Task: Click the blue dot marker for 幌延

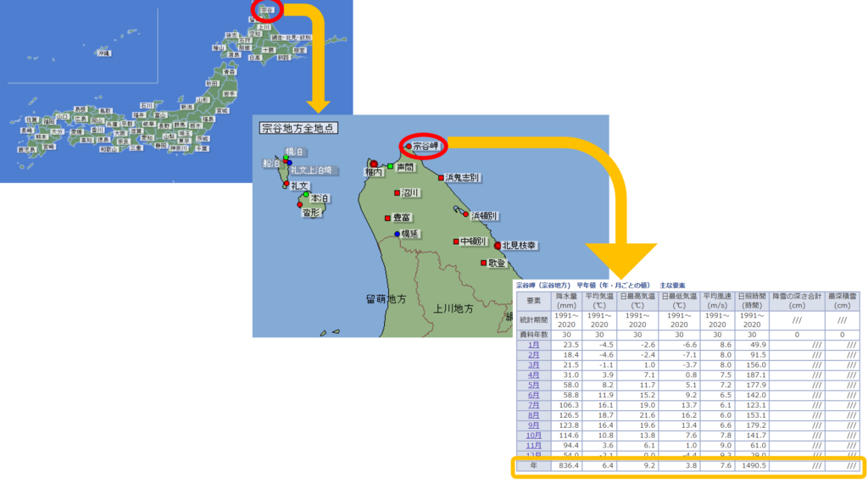Action: (397, 233)
